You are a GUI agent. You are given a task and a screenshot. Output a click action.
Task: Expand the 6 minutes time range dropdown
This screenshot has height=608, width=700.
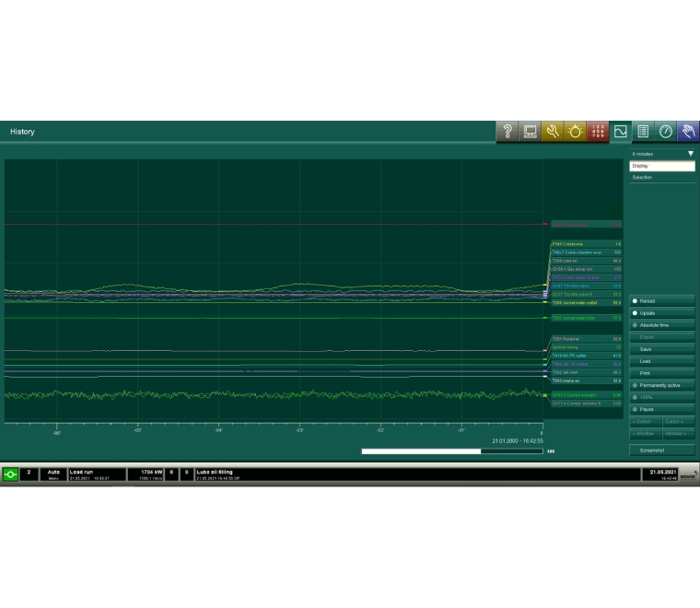pyautogui.click(x=662, y=154)
